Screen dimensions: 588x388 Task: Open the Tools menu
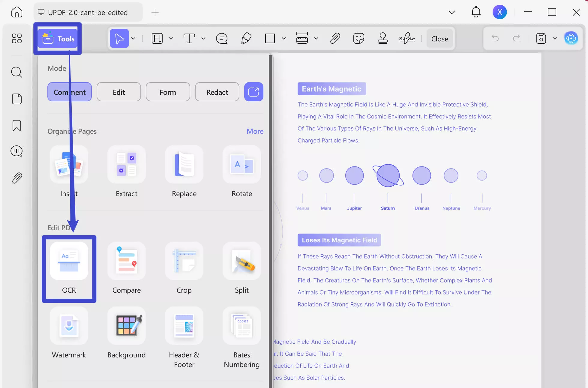(58, 38)
